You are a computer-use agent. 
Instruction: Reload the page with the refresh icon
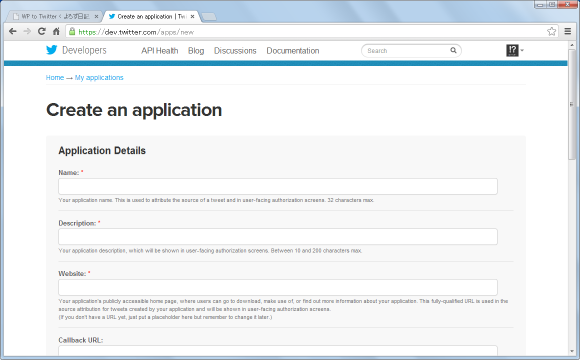click(42, 31)
